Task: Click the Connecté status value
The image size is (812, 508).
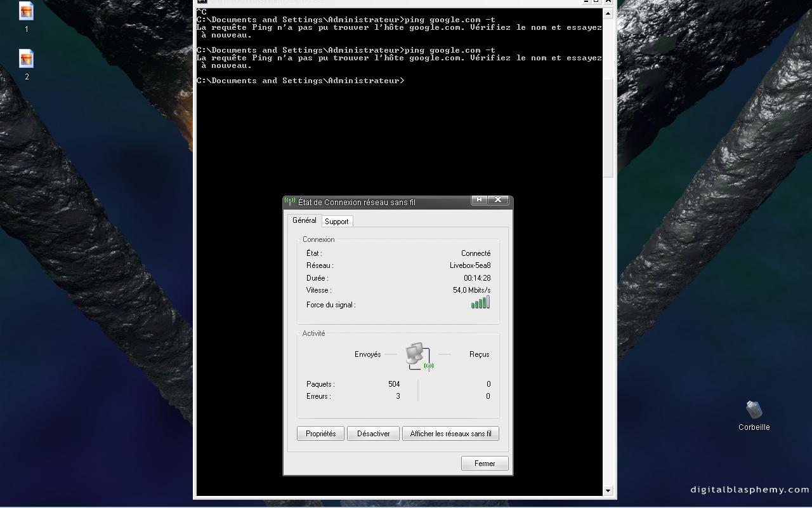Action: pos(476,253)
